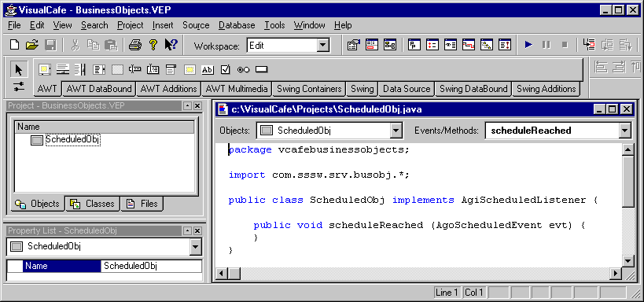Open the Source menu
This screenshot has width=644, height=302.
point(196,25)
